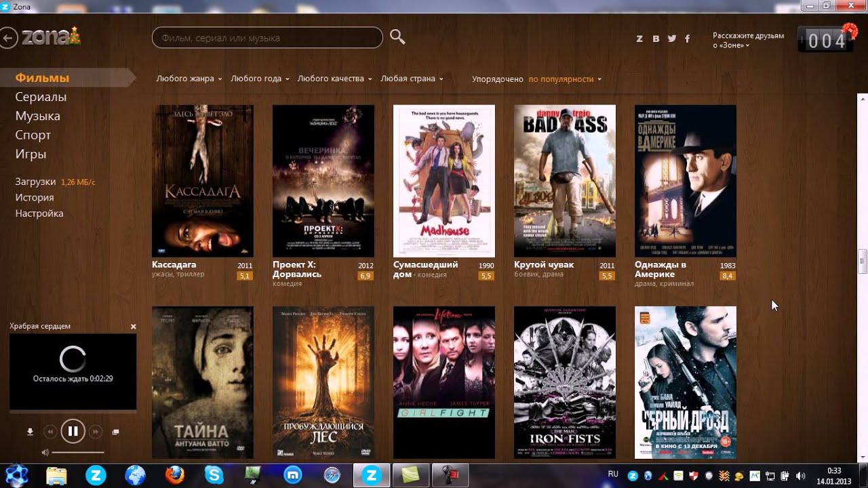
Task: Open the История page
Action: point(34,197)
